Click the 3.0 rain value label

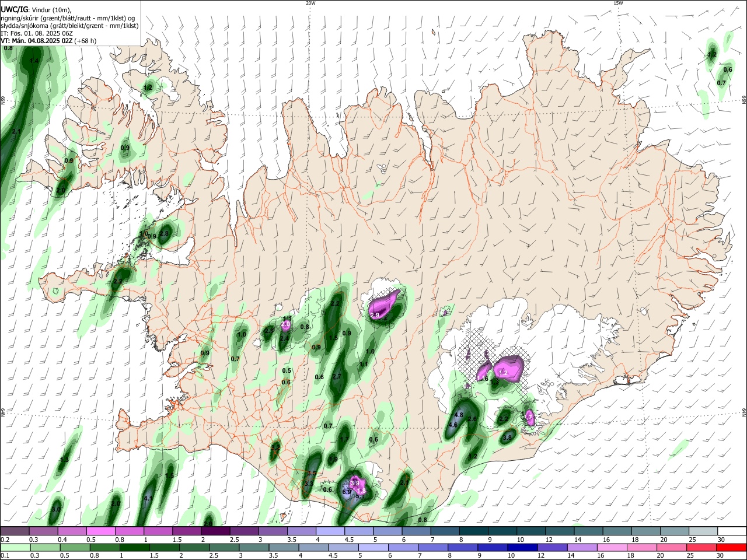click(x=56, y=509)
